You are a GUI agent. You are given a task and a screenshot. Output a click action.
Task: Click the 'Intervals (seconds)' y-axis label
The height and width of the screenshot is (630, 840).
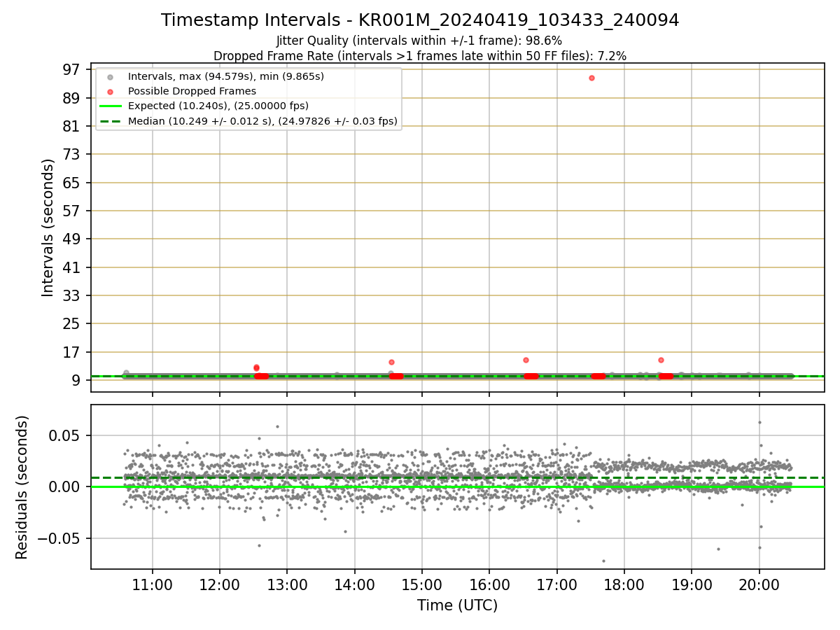pyautogui.click(x=48, y=227)
